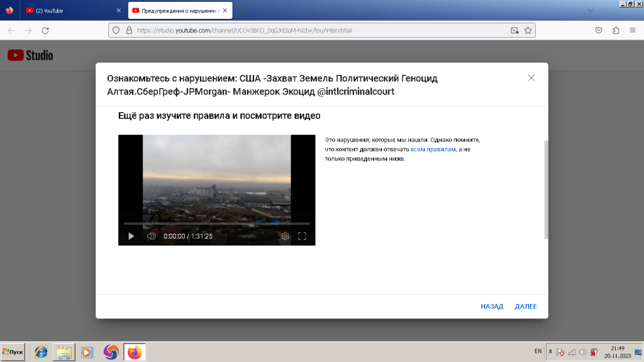Screen dimensions: 644x362
Task: Close the (2) YouTube tab
Action: coord(119,11)
